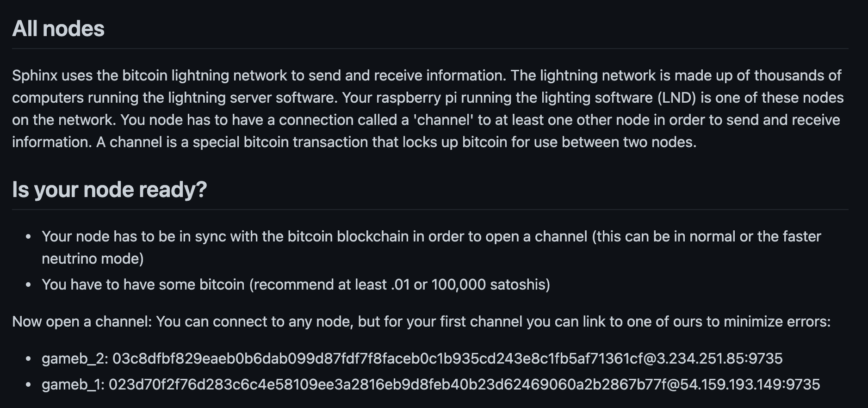This screenshot has width=868, height=408.
Task: Click the bullet recommending 100,000 satoshis
Action: point(296,284)
